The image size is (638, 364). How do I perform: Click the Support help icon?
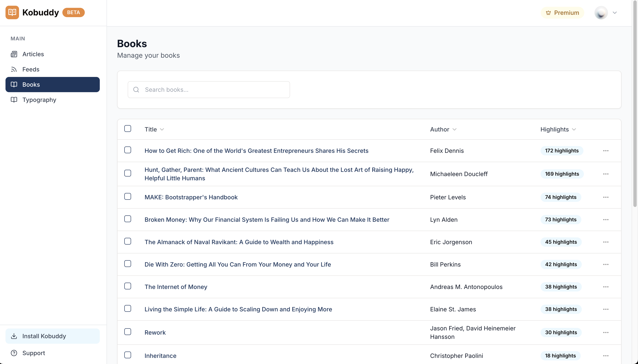pyautogui.click(x=14, y=353)
